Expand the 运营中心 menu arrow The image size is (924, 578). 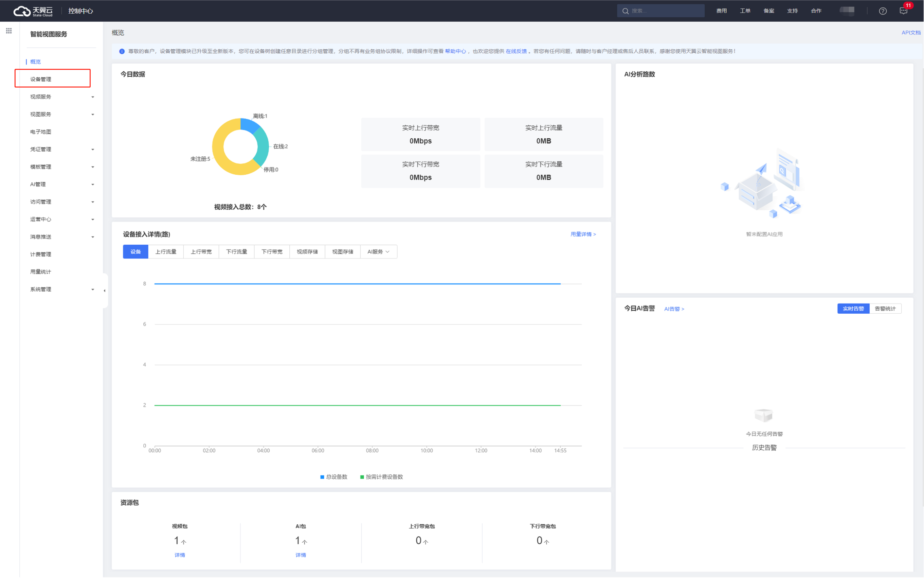[x=92, y=220]
